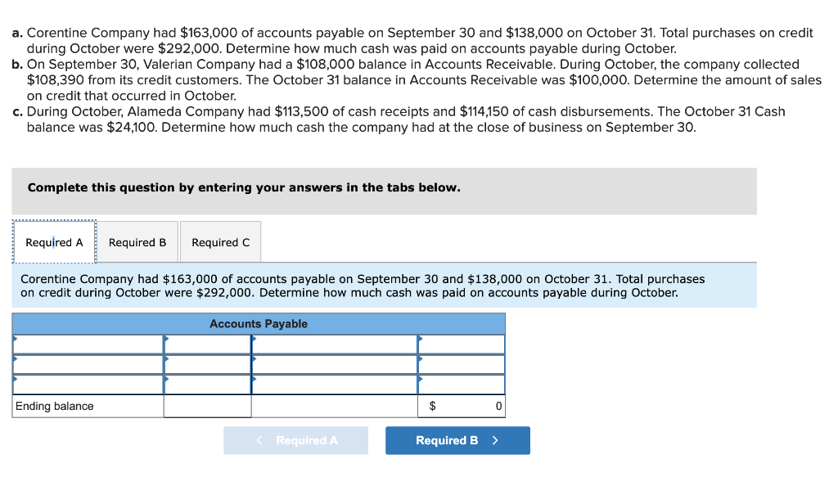Open the second row right description dropdown
This screenshot has height=504, width=838.
[x=333, y=364]
